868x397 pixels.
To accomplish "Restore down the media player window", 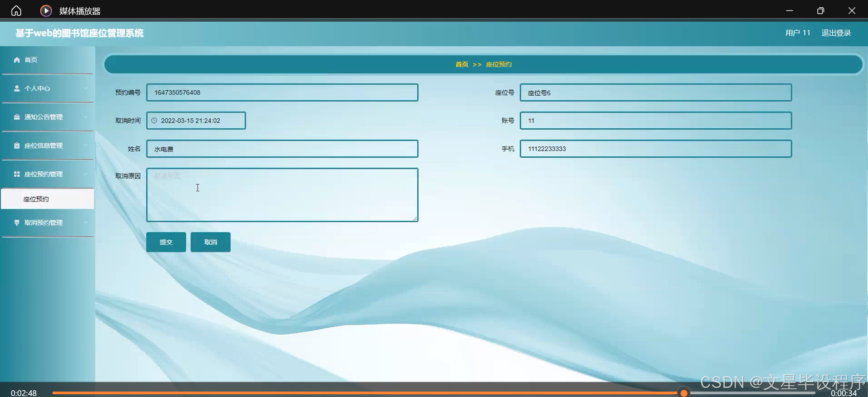I will [821, 10].
